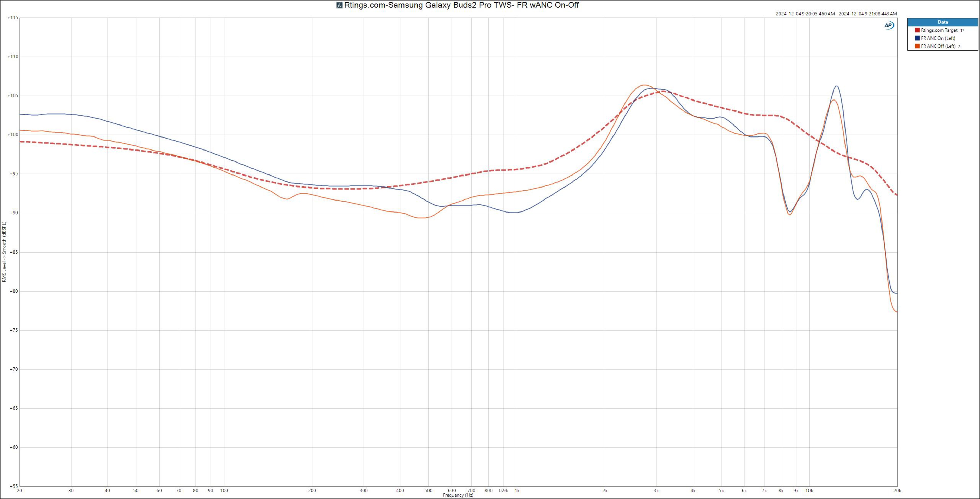Select the Rtings.com Target legend entry
The width and height of the screenshot is (980, 499).
pyautogui.click(x=939, y=30)
